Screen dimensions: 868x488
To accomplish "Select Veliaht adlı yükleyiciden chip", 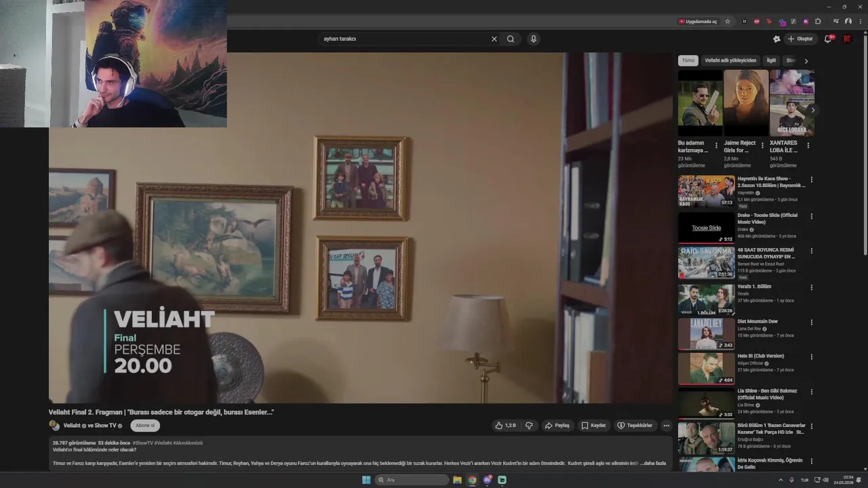I will [730, 60].
